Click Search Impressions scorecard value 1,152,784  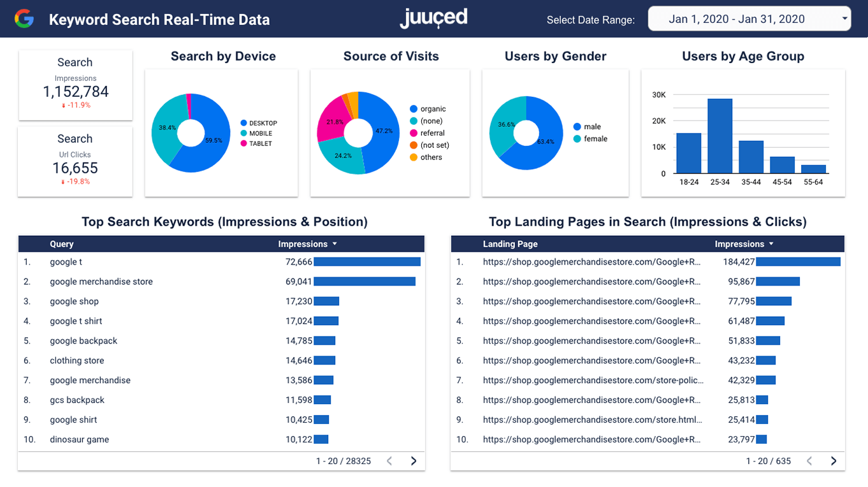coord(76,92)
